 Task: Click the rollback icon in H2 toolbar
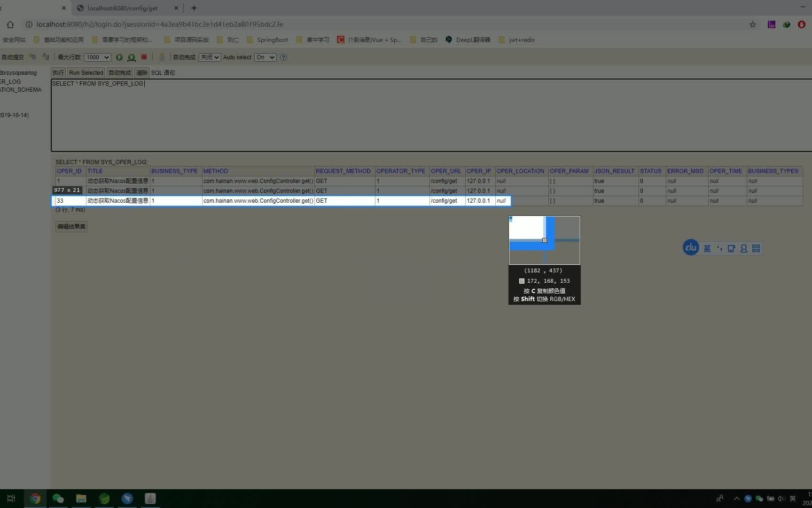tap(46, 57)
